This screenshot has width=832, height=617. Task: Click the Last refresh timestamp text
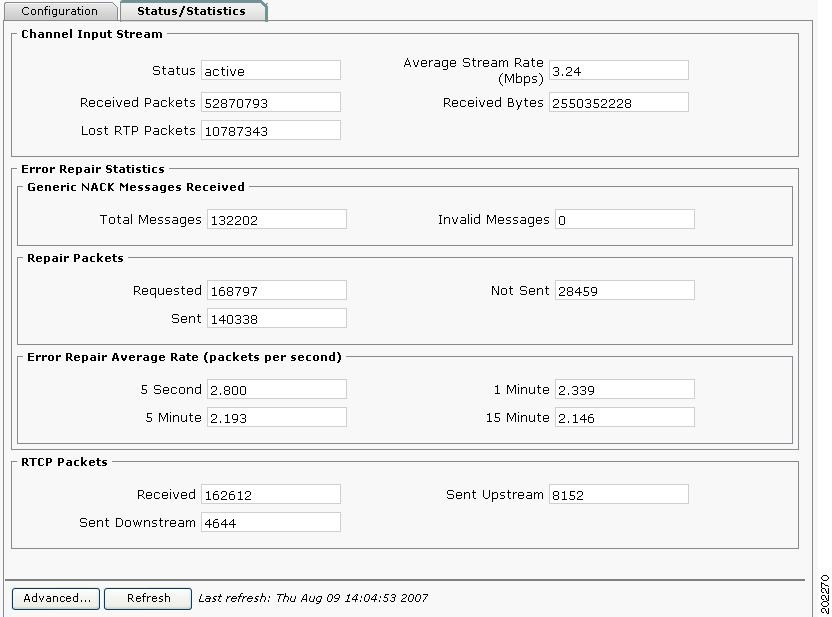(313, 598)
